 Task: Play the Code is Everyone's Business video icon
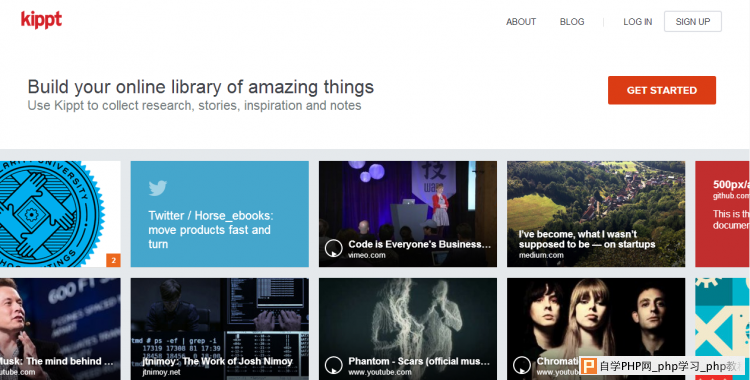pos(333,248)
